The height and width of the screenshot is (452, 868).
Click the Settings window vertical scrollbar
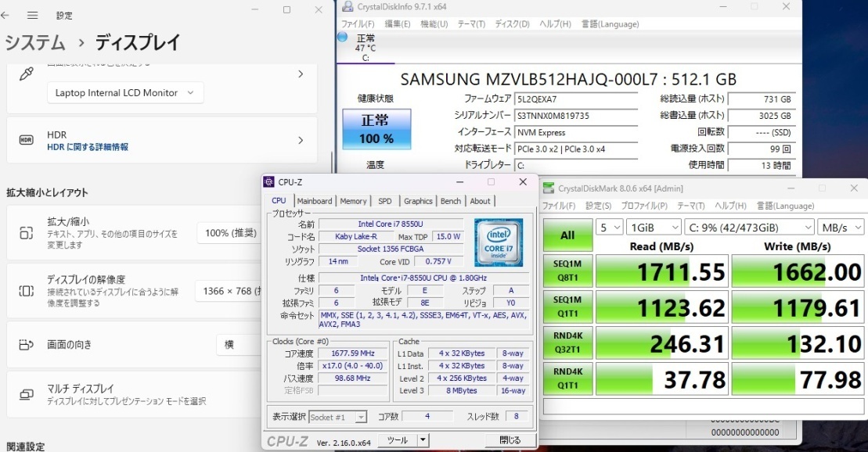tap(332, 163)
